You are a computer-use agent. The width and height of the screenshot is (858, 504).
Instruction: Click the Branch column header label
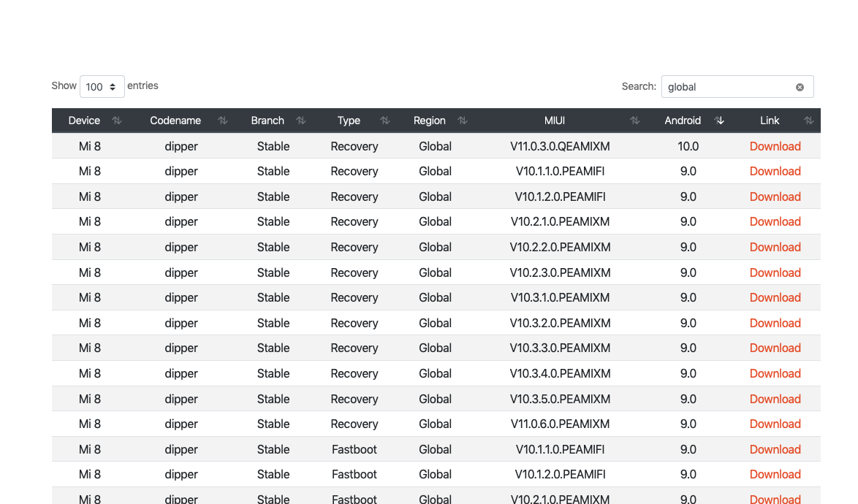point(267,121)
